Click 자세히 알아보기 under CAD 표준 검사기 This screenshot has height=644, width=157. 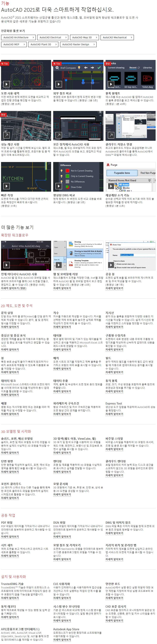point(114,621)
